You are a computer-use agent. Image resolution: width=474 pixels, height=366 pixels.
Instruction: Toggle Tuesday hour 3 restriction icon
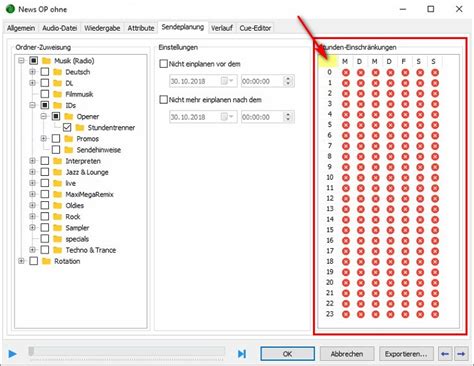[x=361, y=104]
